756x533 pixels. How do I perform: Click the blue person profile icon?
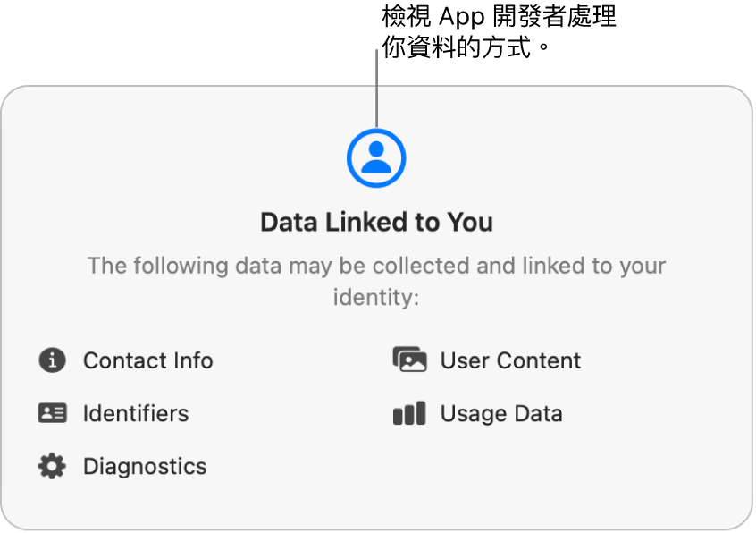376,158
